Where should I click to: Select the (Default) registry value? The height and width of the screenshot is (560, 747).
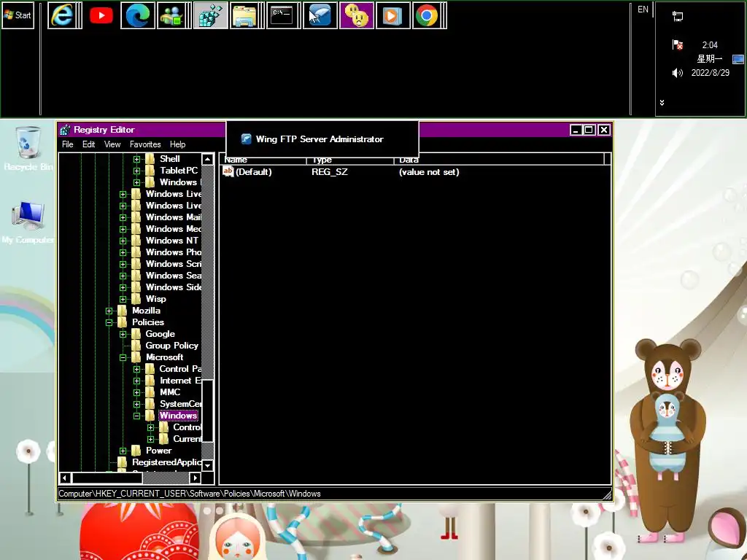253,172
